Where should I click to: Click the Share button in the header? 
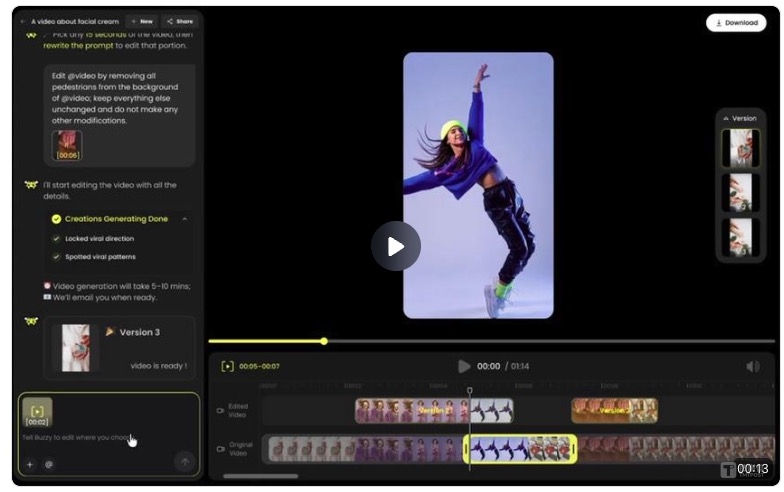coord(180,21)
